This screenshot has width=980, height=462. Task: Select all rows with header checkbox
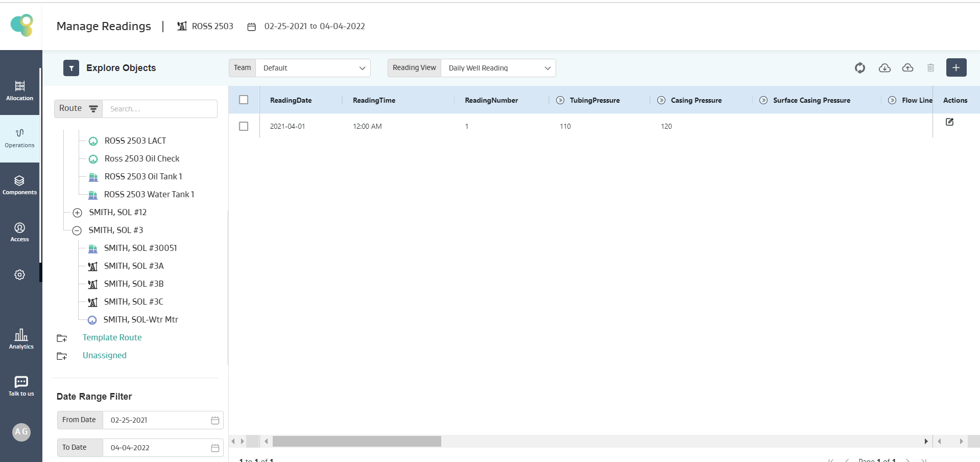[244, 100]
